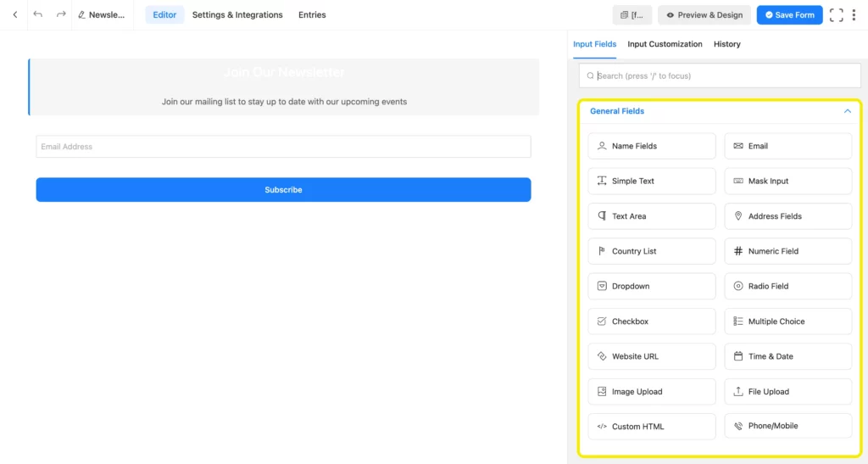Collapse the General Fields section chevron
The width and height of the screenshot is (868, 464).
(847, 111)
